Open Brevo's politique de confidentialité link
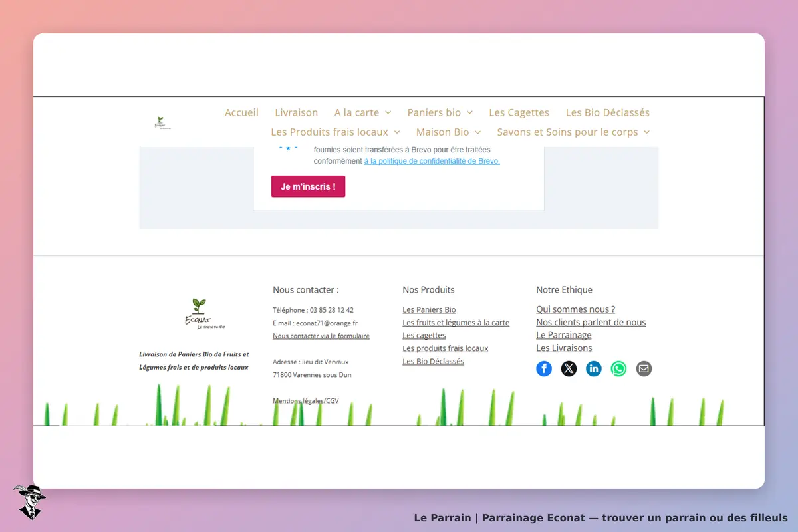798x532 pixels. [x=432, y=161]
